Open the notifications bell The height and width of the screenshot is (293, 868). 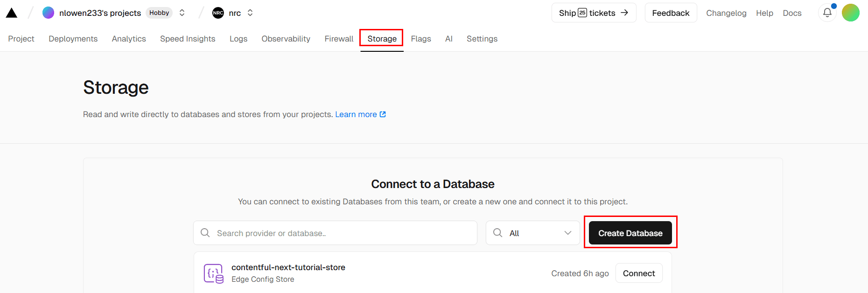pos(827,13)
